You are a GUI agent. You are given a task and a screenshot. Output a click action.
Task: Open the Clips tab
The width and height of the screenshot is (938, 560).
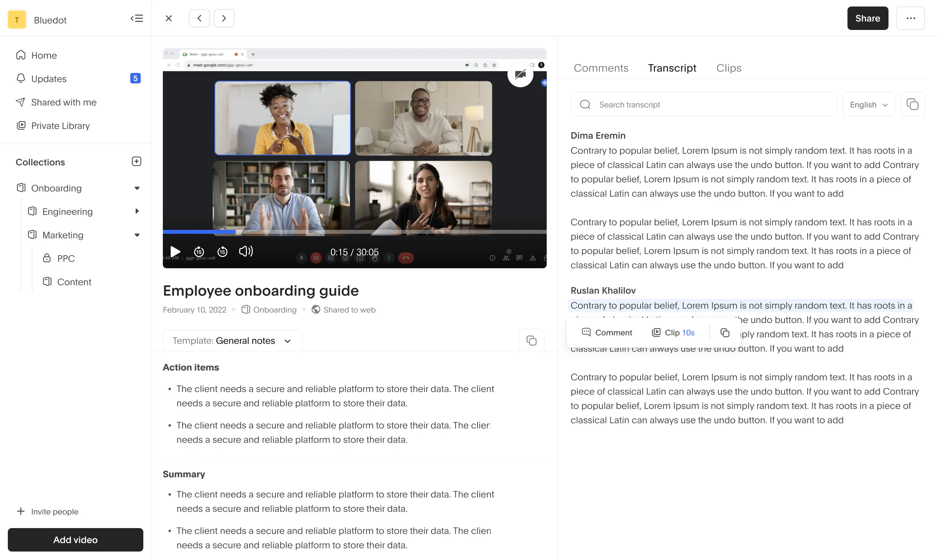729,68
